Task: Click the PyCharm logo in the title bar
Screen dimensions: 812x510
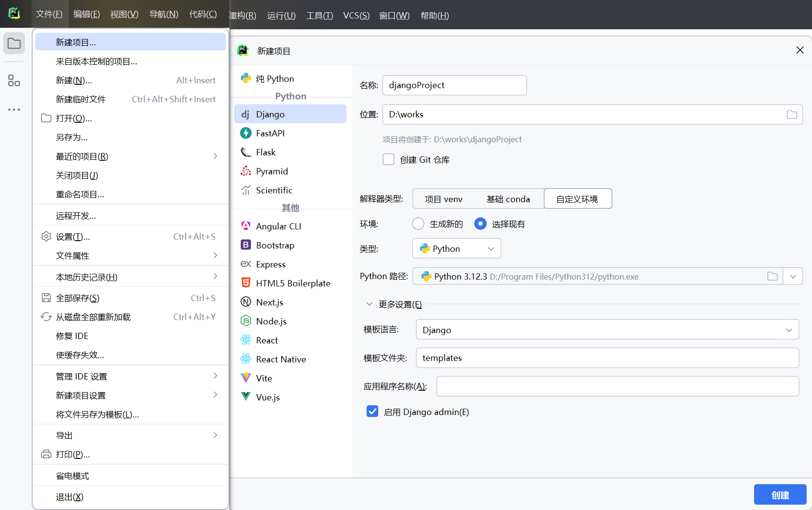Action: [14, 14]
